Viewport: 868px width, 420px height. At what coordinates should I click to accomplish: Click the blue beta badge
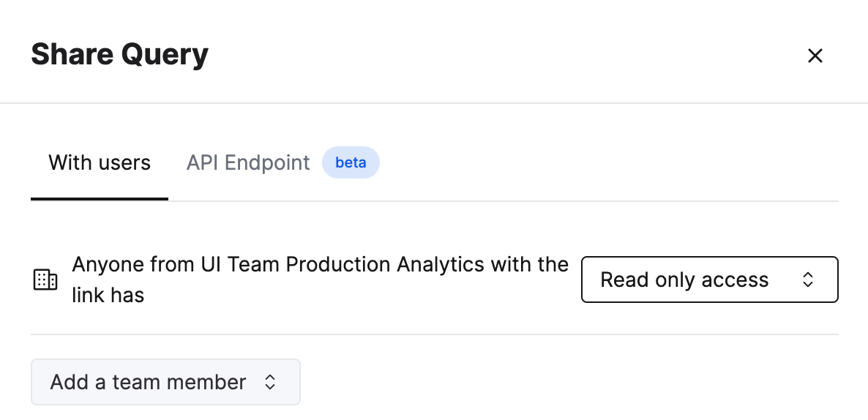click(351, 162)
